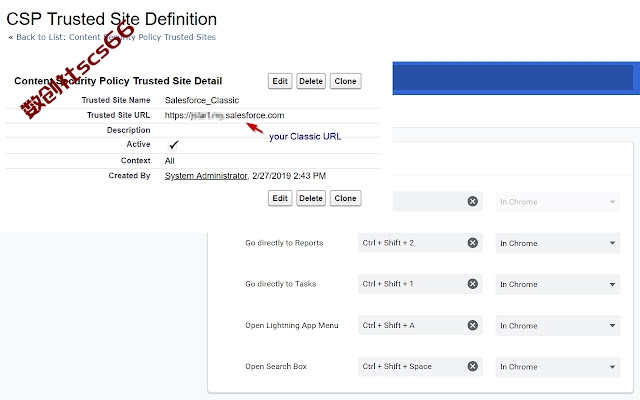Clear the Open Lightning App Menu shortcut
Screen dimensions: 640x400
tap(473, 325)
